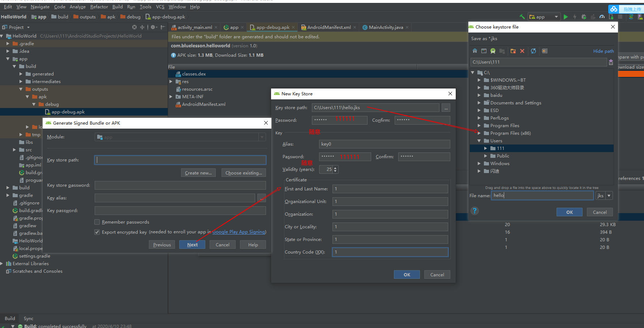This screenshot has width=644, height=328.
Task: Click the locate target icon in Project panel
Action: pyautogui.click(x=134, y=27)
